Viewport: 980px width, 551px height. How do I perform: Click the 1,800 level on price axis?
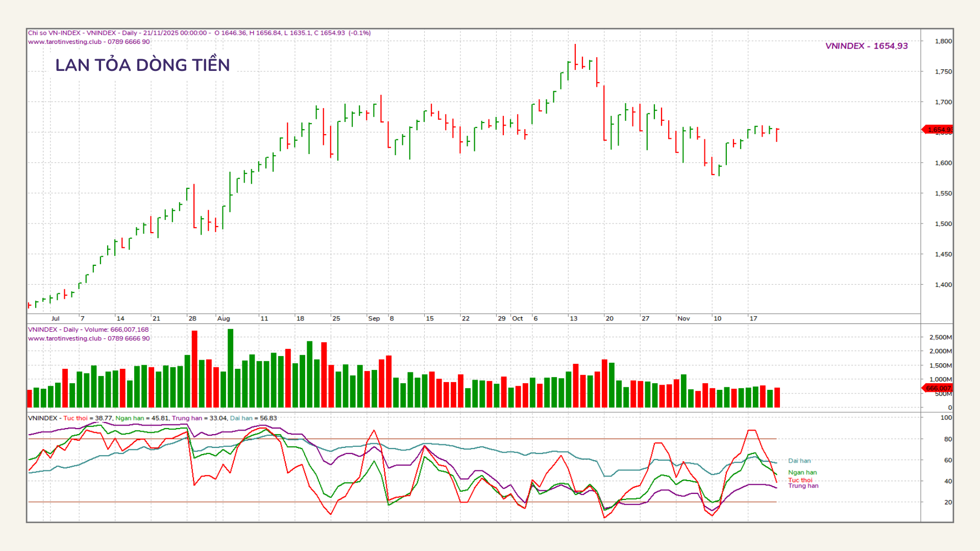coord(943,41)
